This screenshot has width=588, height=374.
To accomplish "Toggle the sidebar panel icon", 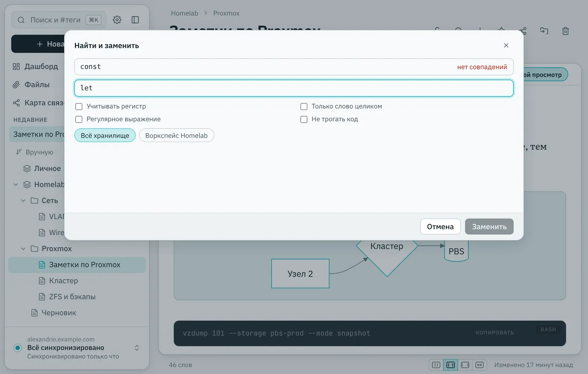I will pos(135,20).
